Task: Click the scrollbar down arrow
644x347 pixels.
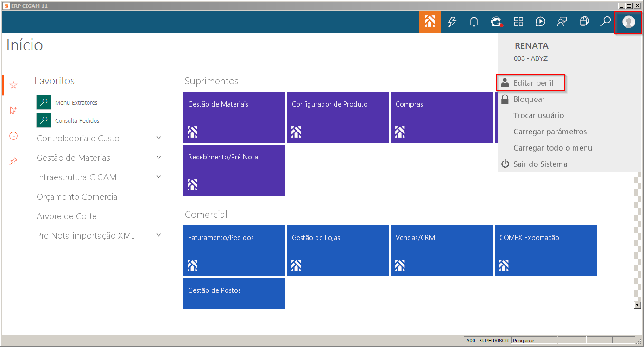Action: [638, 304]
